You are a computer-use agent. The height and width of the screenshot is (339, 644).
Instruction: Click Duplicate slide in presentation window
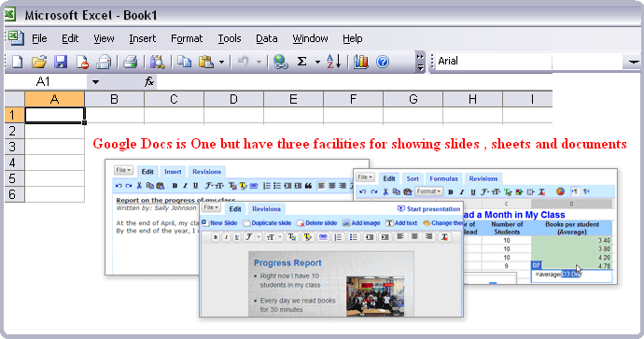[267, 223]
